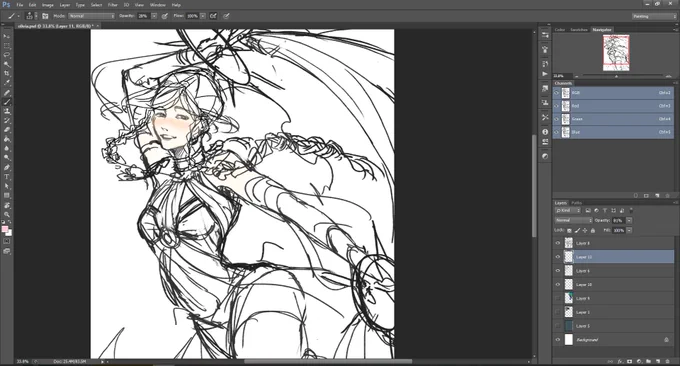Select the Layer 10 row

[x=614, y=284]
